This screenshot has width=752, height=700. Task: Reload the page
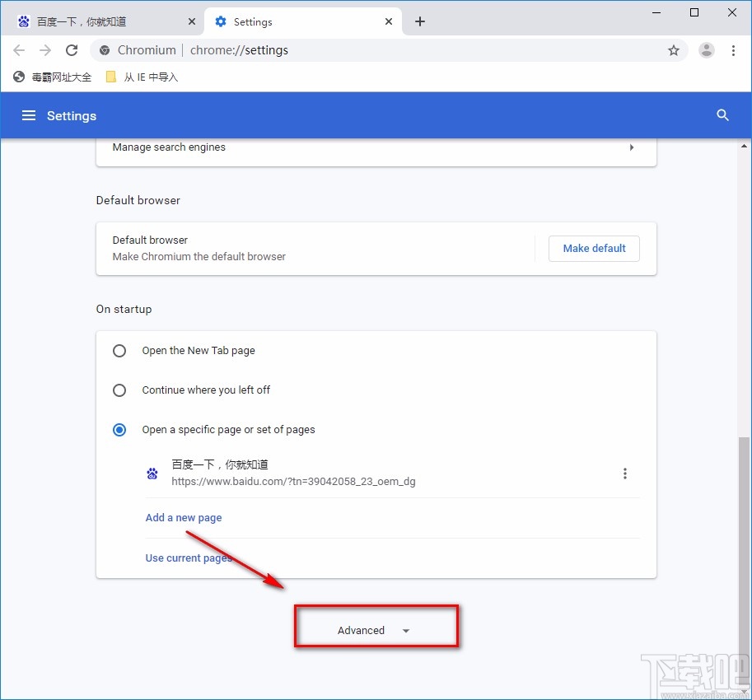coord(72,50)
